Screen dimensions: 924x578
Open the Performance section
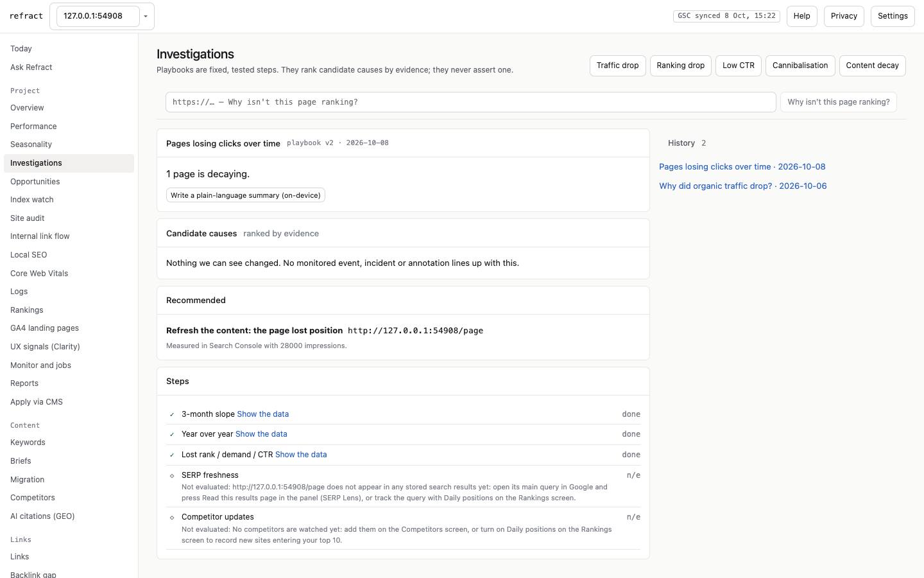click(69, 127)
